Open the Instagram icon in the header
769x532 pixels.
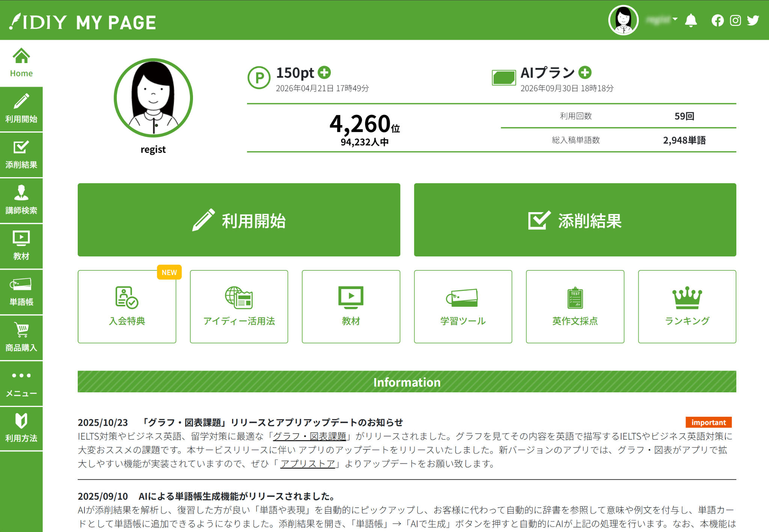(x=735, y=21)
